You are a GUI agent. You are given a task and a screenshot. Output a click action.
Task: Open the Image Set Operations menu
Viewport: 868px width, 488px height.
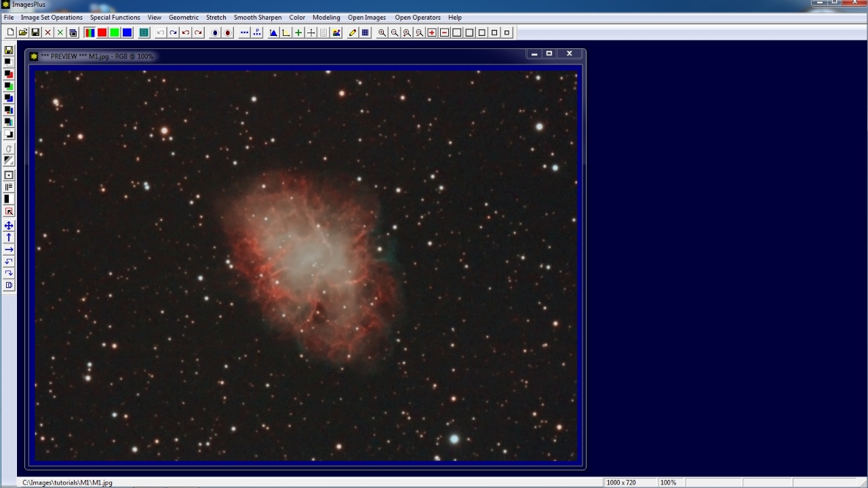click(52, 18)
